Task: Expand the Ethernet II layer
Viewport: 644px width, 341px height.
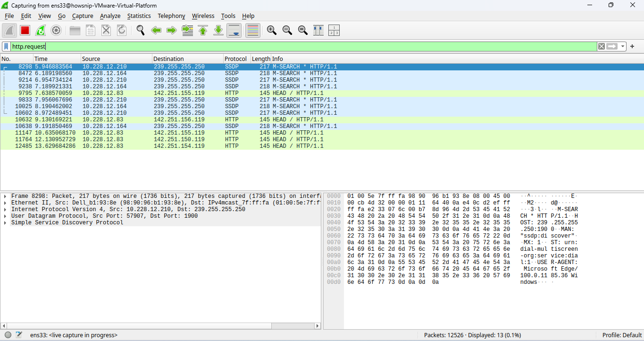Action: pos(5,203)
